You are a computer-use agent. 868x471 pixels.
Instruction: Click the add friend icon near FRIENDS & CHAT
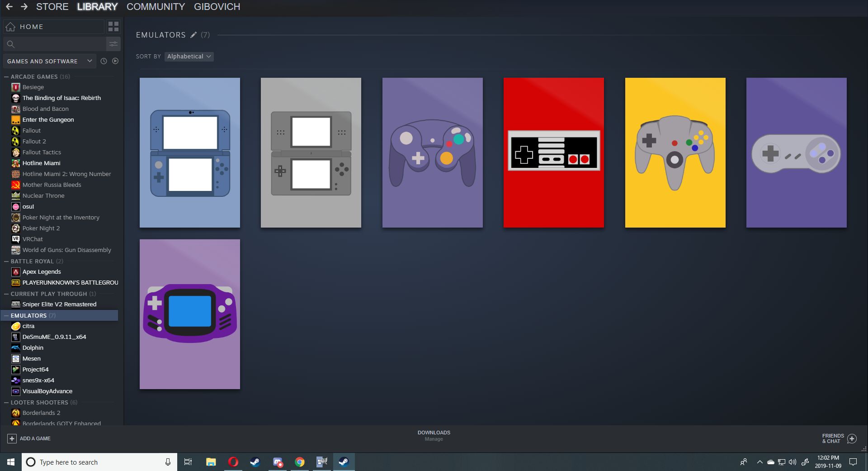click(x=852, y=438)
